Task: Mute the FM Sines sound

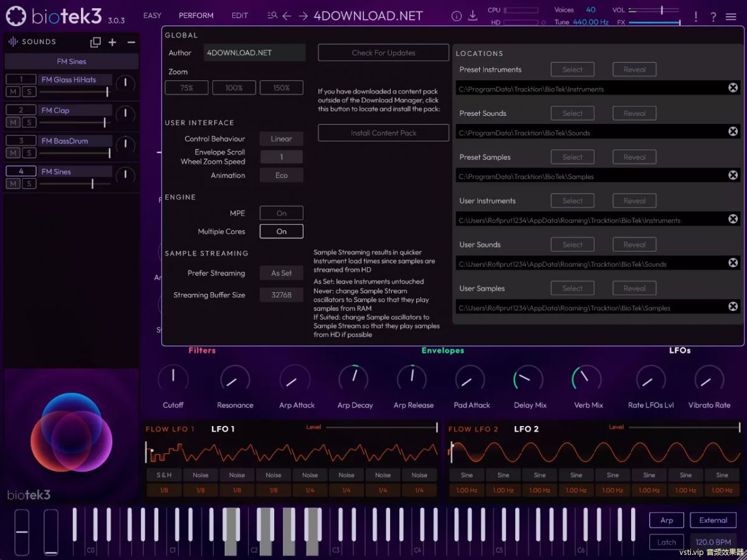Action: [13, 183]
